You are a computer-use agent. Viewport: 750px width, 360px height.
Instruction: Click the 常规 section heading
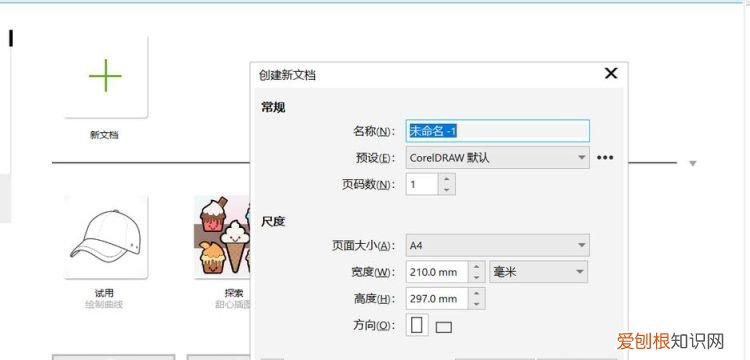coord(273,107)
